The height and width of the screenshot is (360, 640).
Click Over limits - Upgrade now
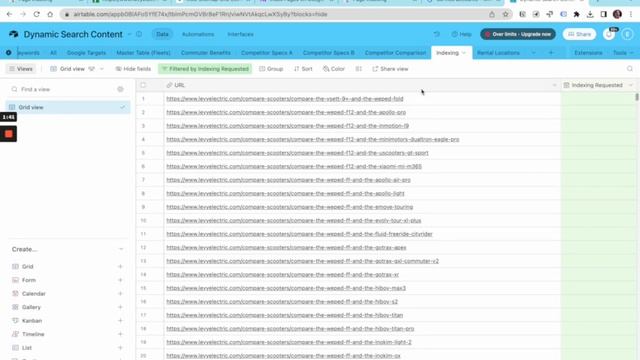[518, 34]
